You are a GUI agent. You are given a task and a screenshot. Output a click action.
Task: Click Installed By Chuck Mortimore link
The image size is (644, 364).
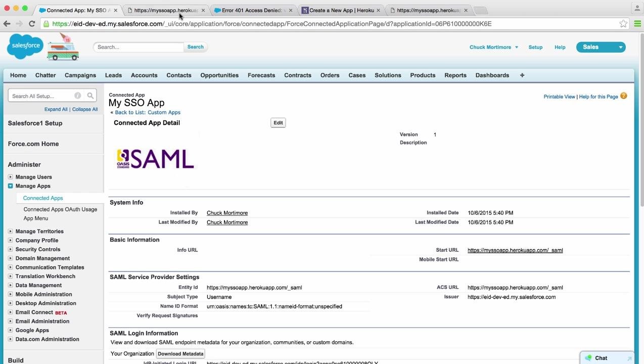pyautogui.click(x=227, y=213)
